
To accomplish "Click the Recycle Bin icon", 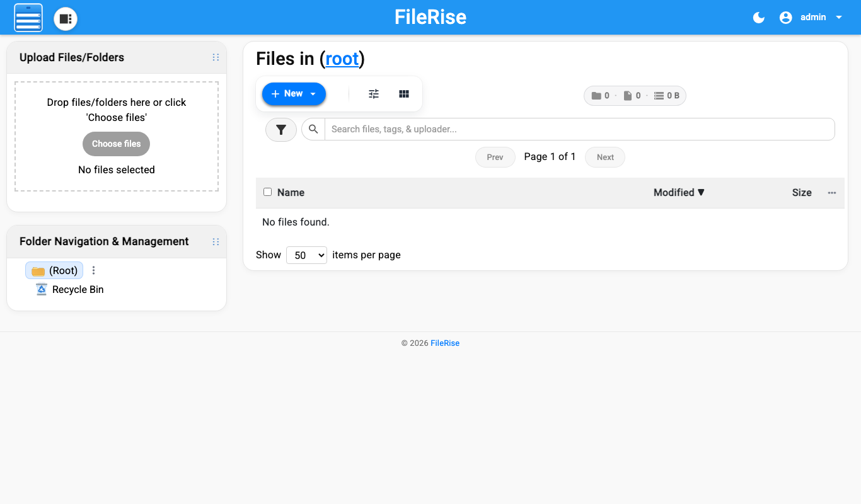I will pyautogui.click(x=42, y=290).
